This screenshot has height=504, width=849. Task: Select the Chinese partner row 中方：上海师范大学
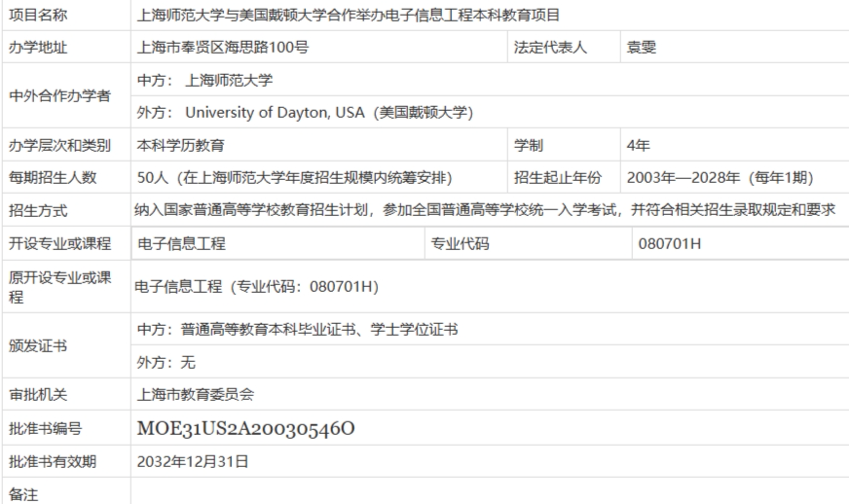(x=205, y=80)
